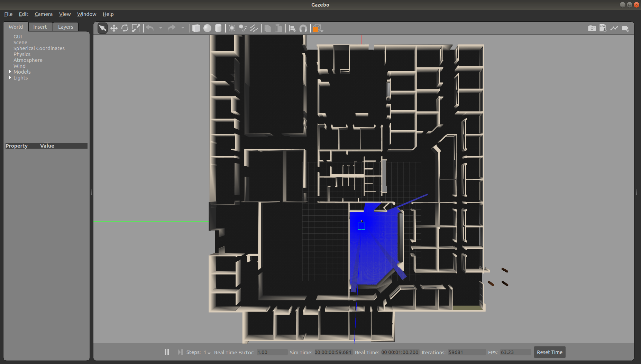This screenshot has width=641, height=364.
Task: Expand the Models tree item
Action: [x=10, y=72]
